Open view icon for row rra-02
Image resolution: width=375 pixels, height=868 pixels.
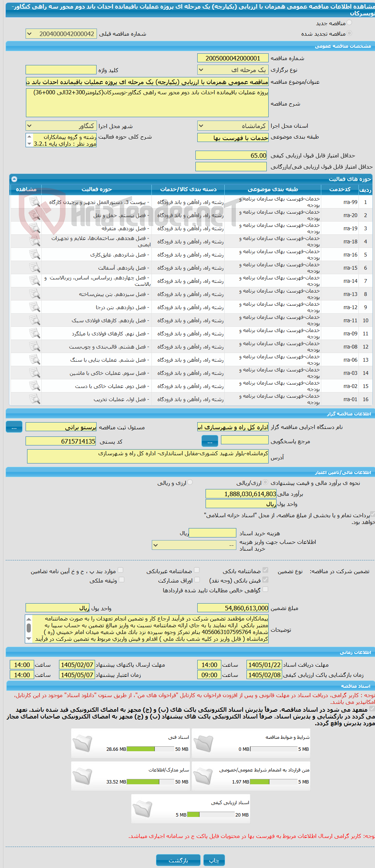click(35, 386)
